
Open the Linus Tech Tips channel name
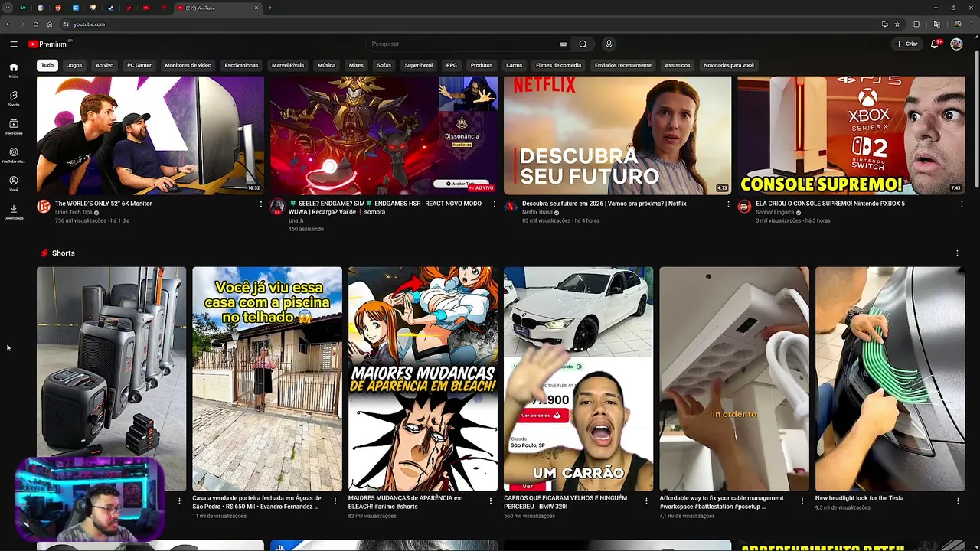point(73,212)
